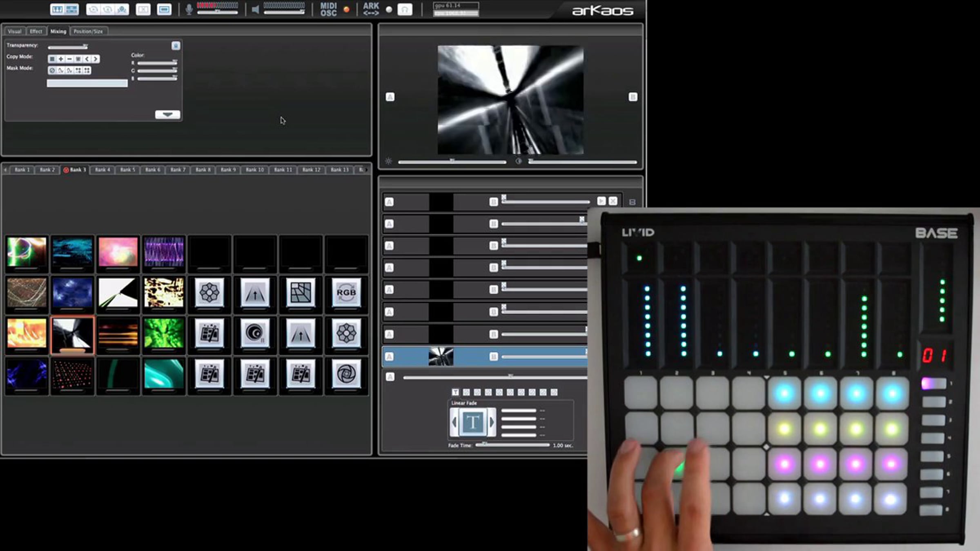This screenshot has width=980, height=551.
Task: Select the green leaf visual thumbnail
Action: coord(164,333)
